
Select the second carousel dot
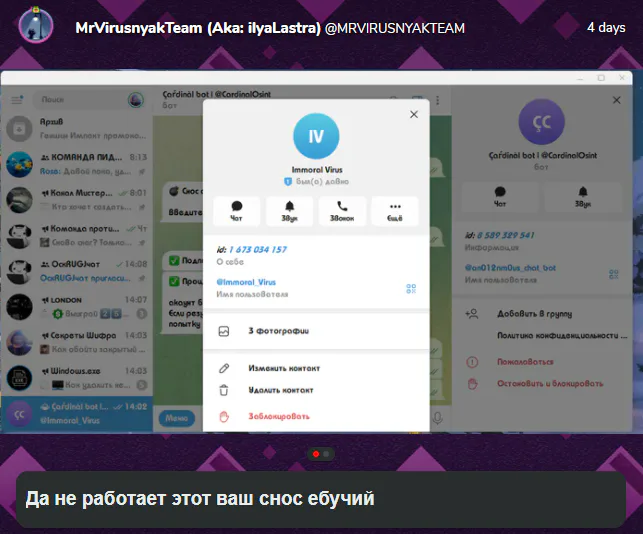click(326, 454)
